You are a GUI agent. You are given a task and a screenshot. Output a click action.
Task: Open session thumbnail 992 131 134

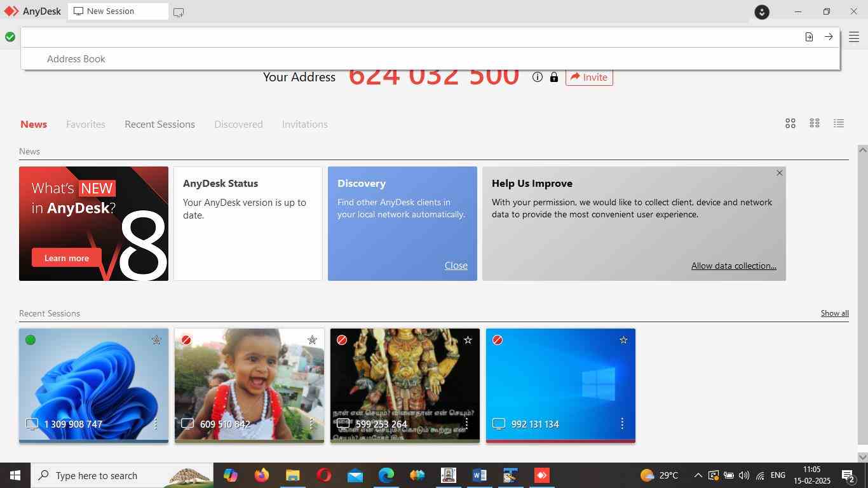(x=560, y=385)
